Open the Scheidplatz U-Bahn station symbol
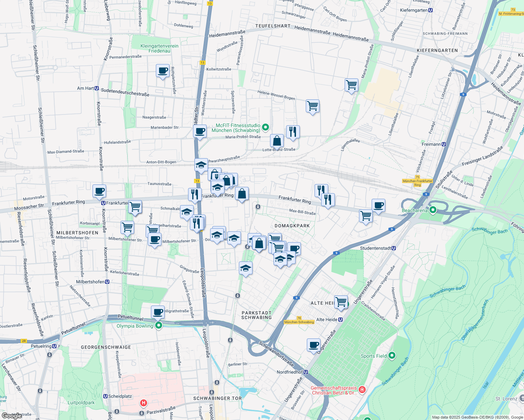 pyautogui.click(x=105, y=396)
